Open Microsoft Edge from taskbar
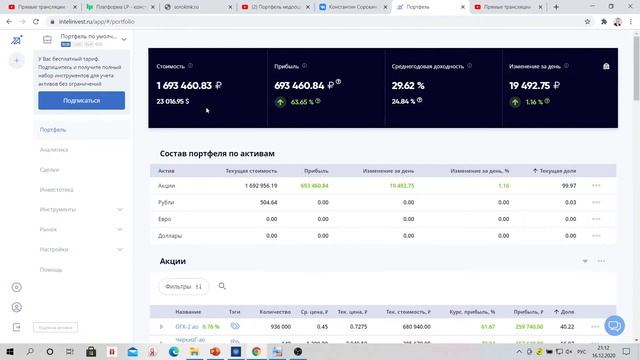This screenshot has width=640, height=360. (x=174, y=351)
